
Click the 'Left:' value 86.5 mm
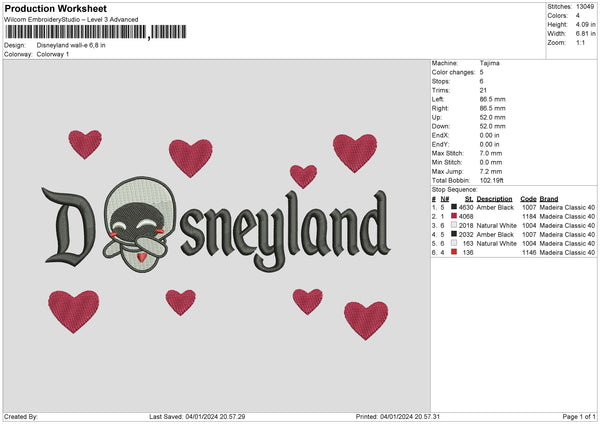492,99
